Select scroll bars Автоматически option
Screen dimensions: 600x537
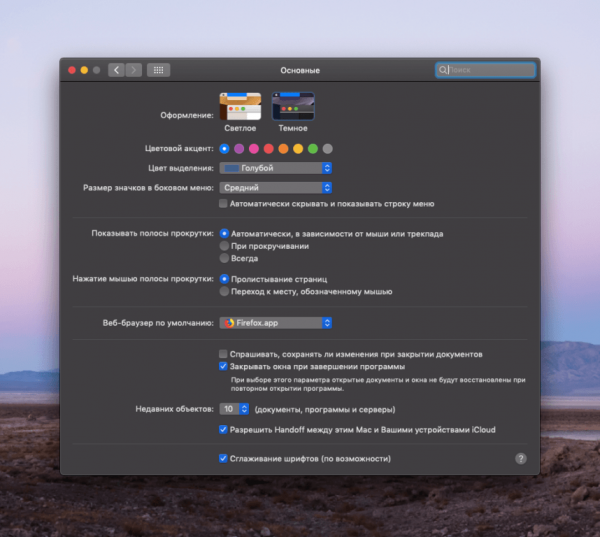pyautogui.click(x=225, y=233)
